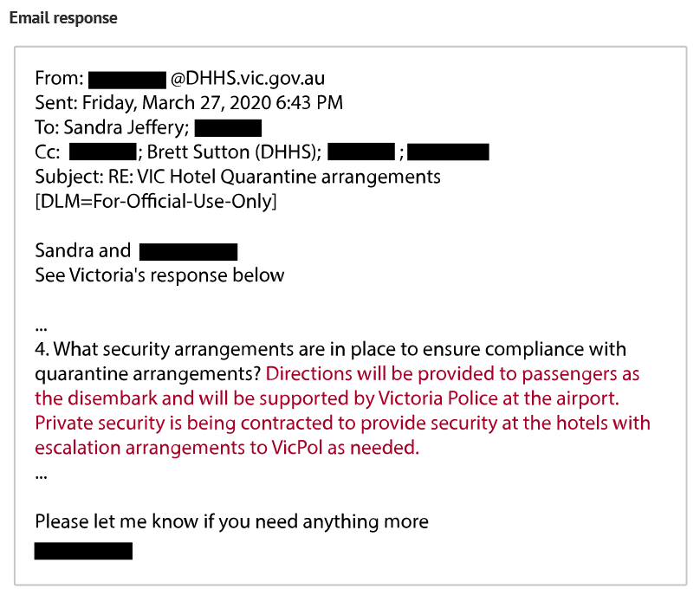This screenshot has width=700, height=595.
Task: Click the red sentence about Private security contracted
Action: (342, 424)
